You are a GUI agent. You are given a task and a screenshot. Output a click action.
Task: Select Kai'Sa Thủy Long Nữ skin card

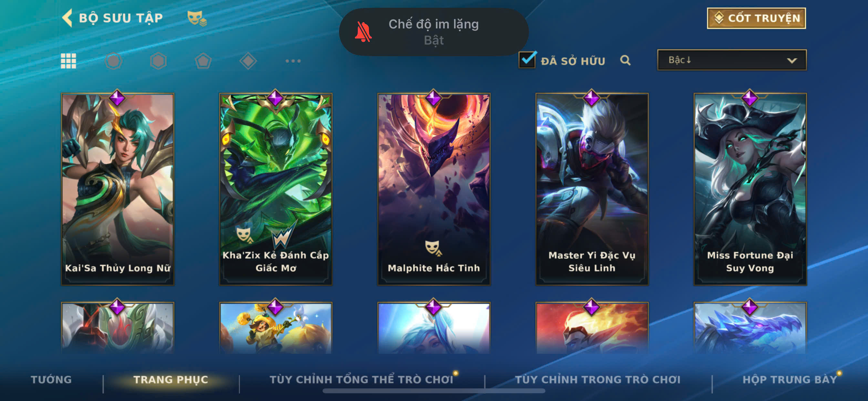[118, 189]
